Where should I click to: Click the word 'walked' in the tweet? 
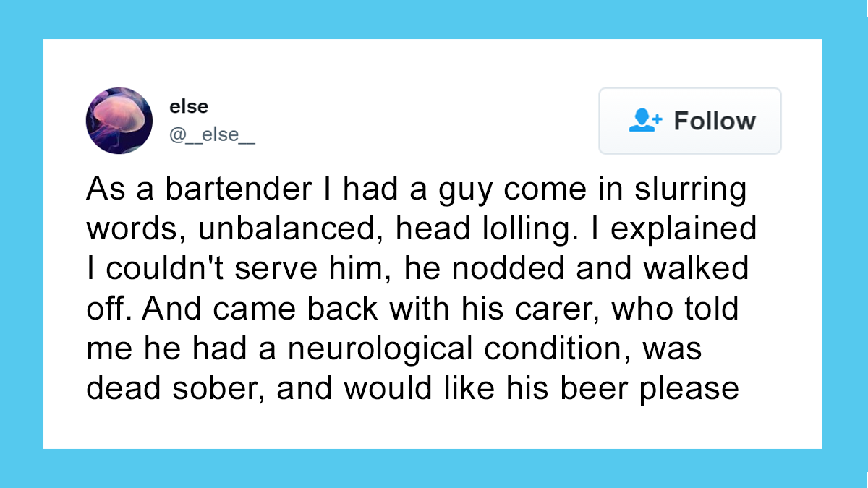click(701, 269)
